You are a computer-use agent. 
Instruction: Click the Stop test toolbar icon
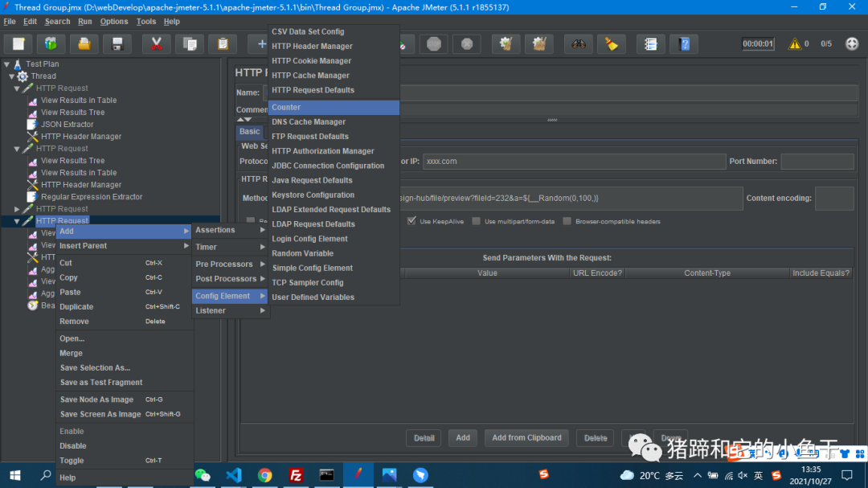point(434,43)
